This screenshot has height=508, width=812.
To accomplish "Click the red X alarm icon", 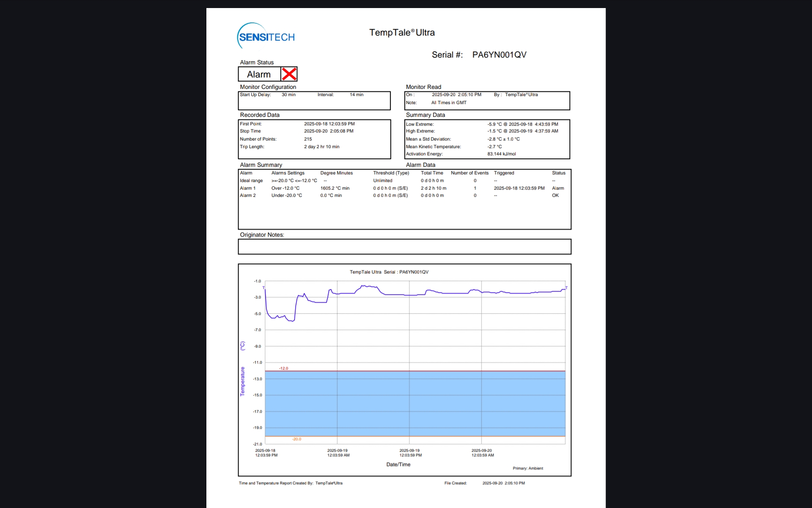I will click(x=289, y=74).
